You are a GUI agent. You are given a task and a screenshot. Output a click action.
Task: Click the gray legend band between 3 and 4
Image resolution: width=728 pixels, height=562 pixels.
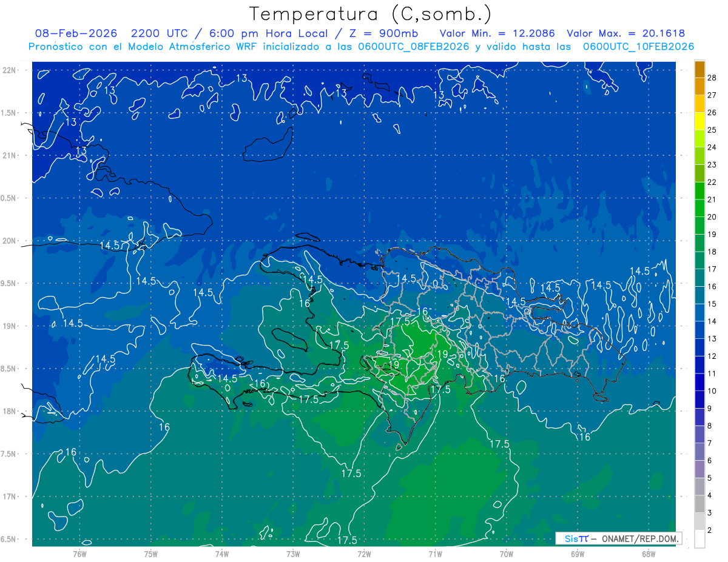(699, 504)
